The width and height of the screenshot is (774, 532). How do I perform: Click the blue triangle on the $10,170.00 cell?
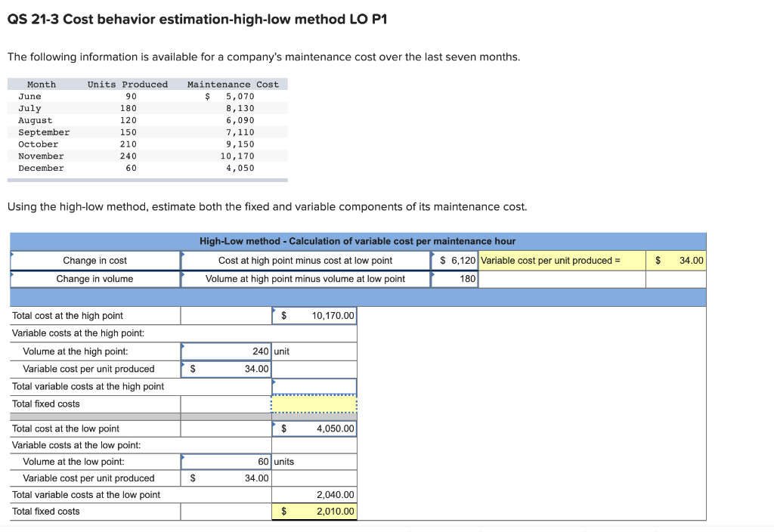275,311
